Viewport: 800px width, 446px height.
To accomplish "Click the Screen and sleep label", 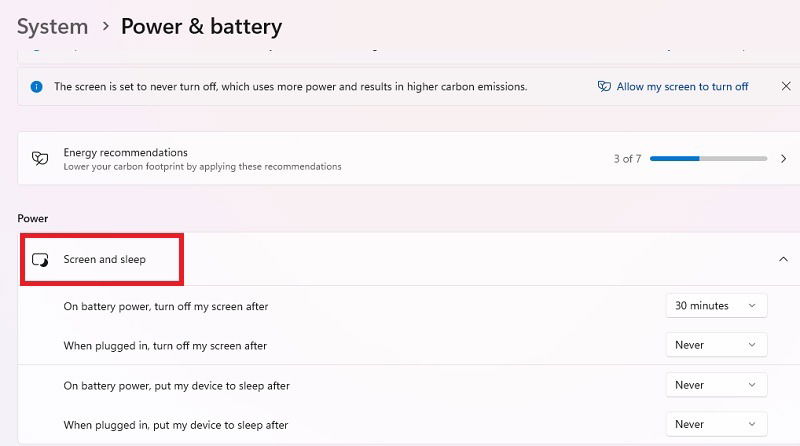I will click(x=105, y=259).
